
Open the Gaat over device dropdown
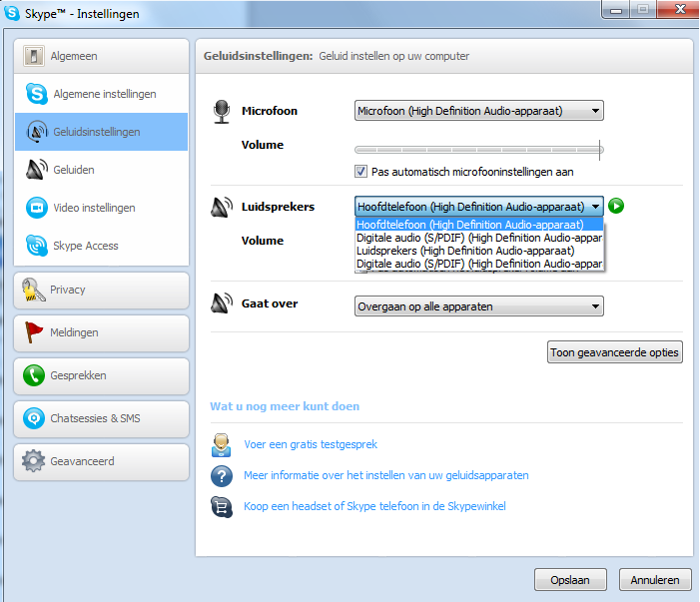tap(479, 306)
